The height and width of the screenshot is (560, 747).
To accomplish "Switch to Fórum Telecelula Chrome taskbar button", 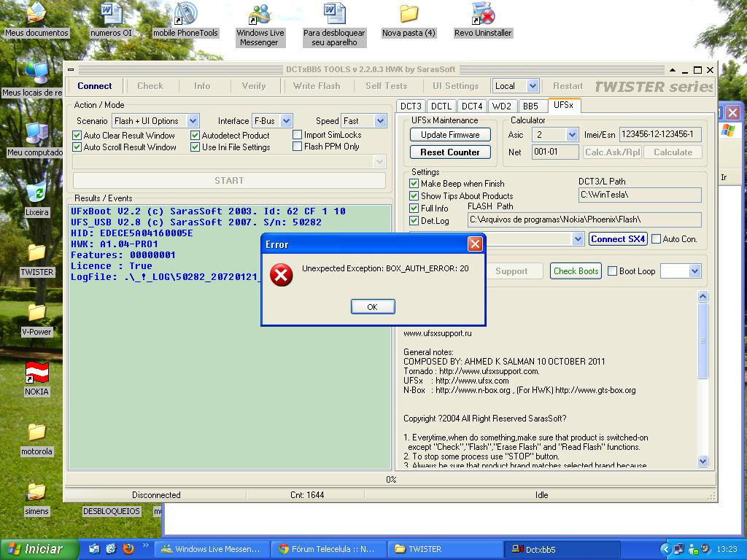I will [x=329, y=549].
